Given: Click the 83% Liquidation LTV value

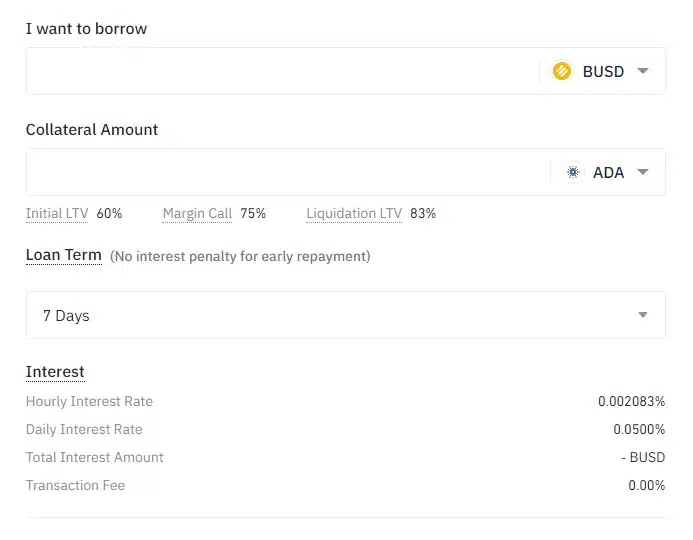Looking at the screenshot, I should click(423, 213).
